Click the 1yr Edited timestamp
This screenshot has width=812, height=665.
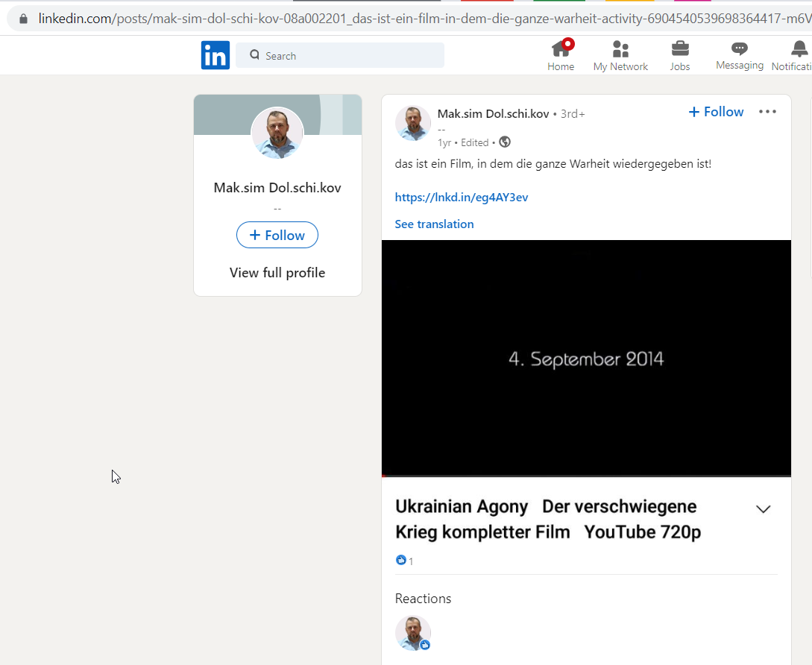[463, 142]
